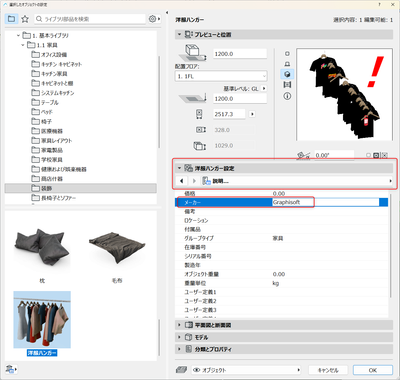The width and height of the screenshot is (400, 380).
Task: Click the library parts search field
Action: point(90,19)
